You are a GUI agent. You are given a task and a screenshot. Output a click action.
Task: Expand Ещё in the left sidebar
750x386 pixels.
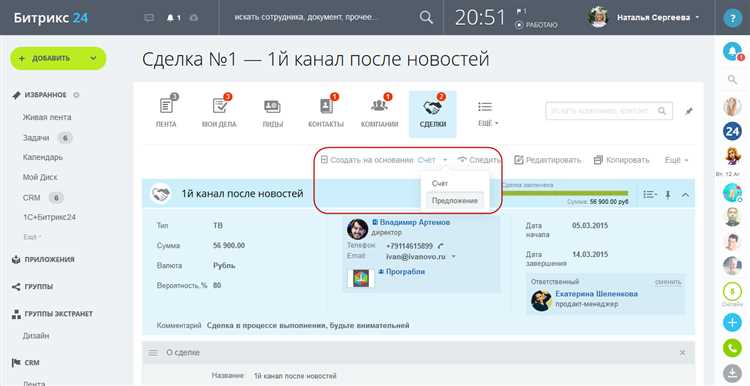pos(32,237)
